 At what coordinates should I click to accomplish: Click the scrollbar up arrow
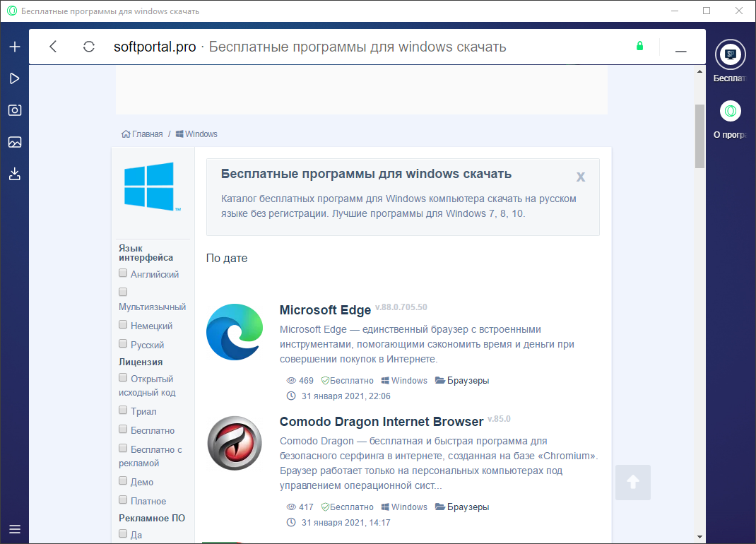699,71
